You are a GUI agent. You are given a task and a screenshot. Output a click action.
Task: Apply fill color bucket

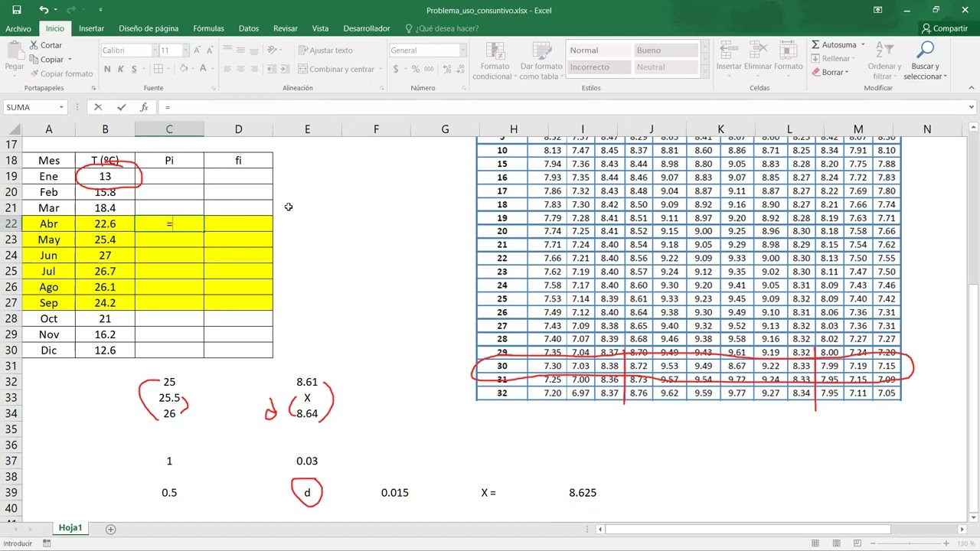(182, 69)
